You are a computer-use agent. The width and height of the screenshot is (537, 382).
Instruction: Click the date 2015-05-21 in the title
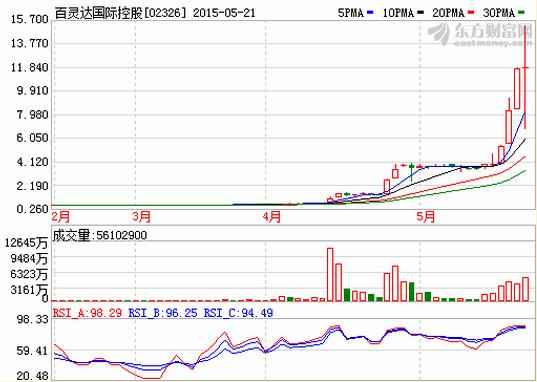tap(224, 13)
